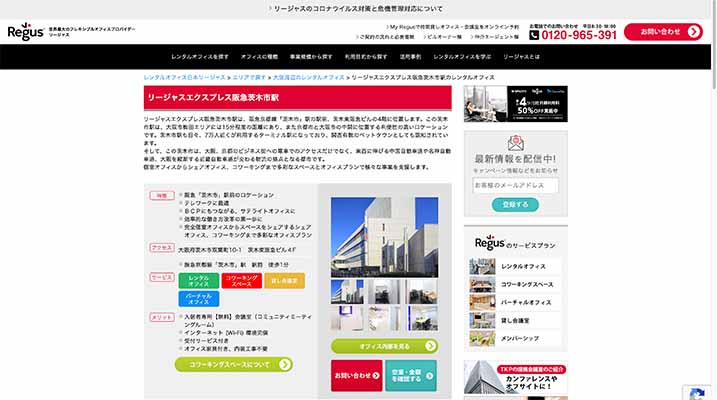
Task: Click the envelope newsletter icon
Action: pos(516,143)
